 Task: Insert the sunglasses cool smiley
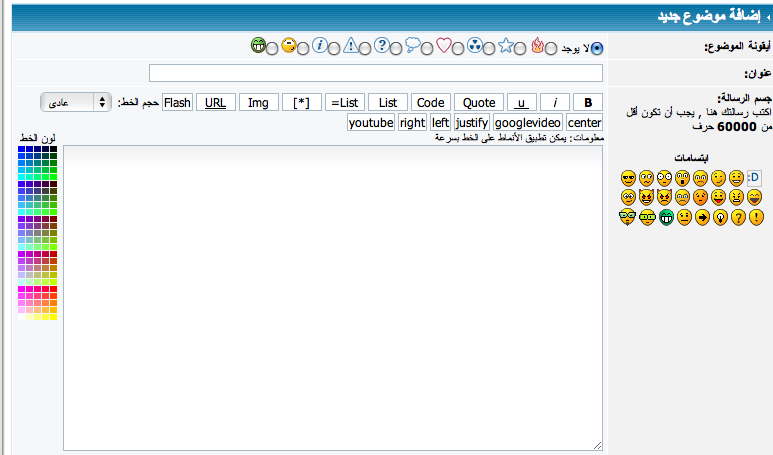point(628,178)
